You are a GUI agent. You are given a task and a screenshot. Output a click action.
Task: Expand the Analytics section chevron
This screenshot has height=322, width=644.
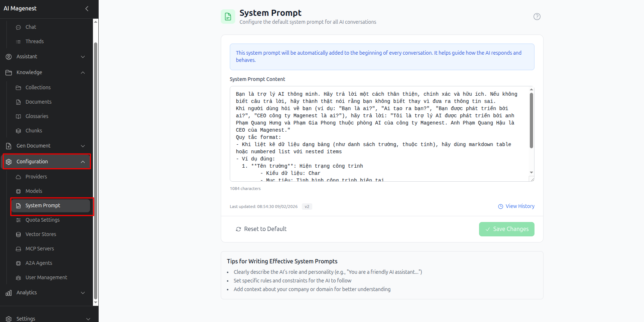[x=83, y=293]
